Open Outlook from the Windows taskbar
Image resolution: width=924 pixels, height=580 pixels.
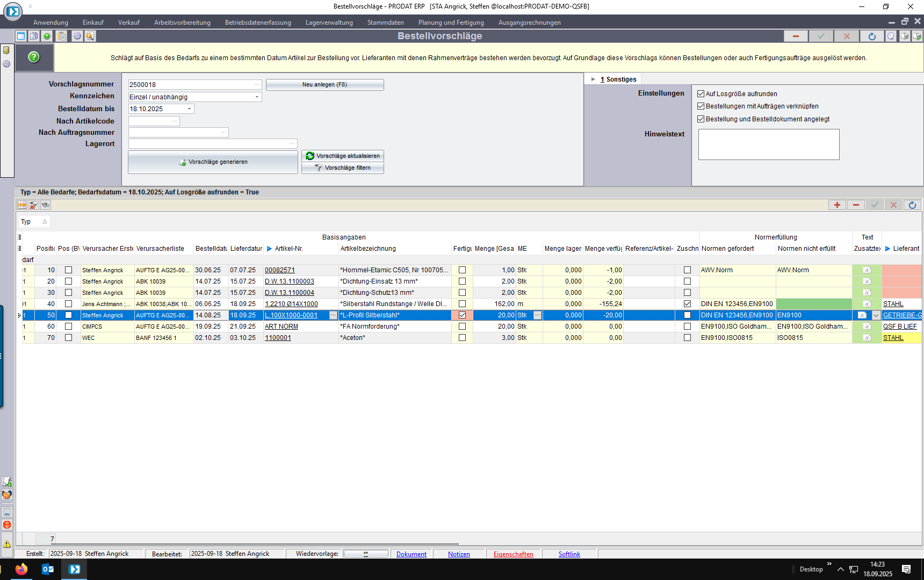click(x=48, y=569)
